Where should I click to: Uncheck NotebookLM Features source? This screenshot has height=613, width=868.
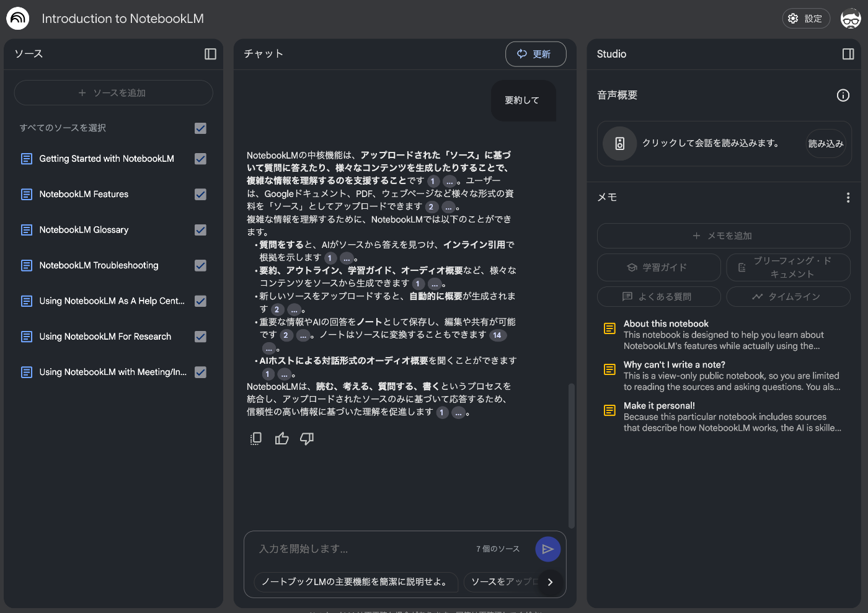pyautogui.click(x=200, y=195)
